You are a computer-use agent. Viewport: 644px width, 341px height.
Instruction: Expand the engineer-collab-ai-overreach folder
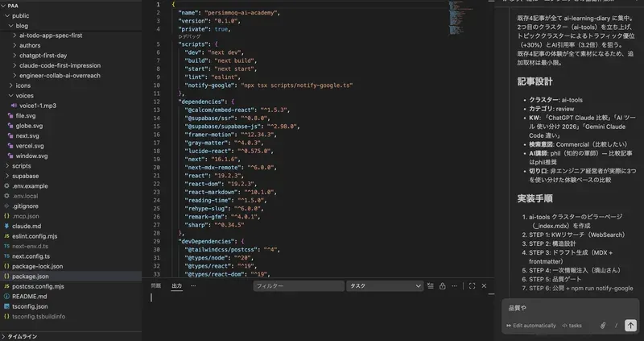tap(14, 76)
